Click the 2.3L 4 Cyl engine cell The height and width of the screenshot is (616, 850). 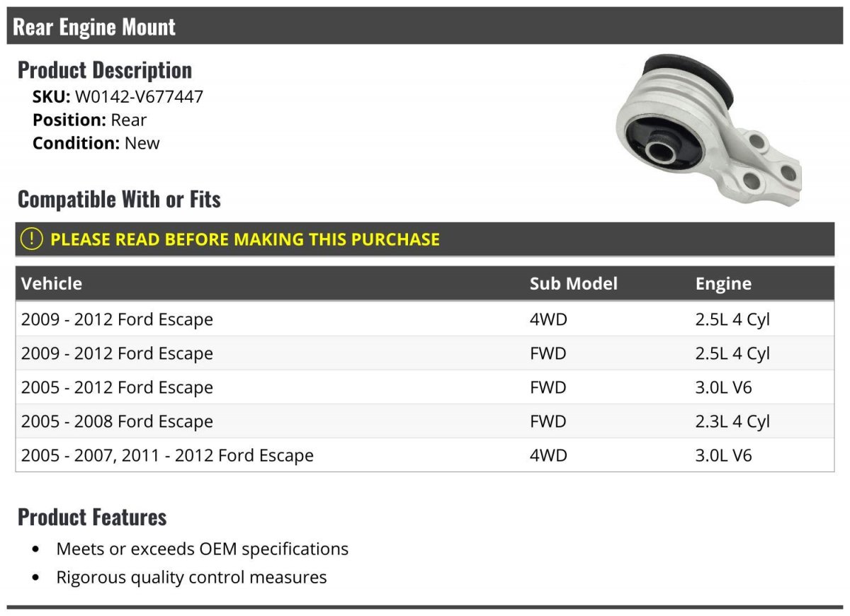point(732,421)
